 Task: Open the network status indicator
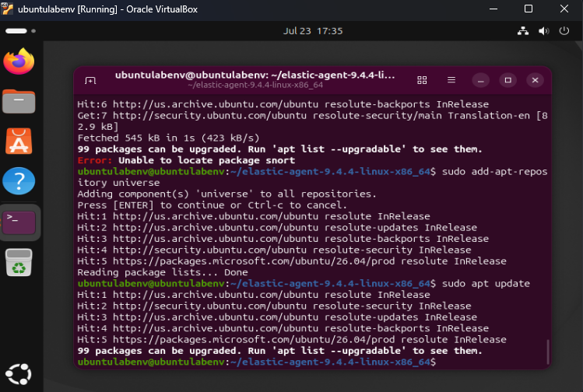523,31
